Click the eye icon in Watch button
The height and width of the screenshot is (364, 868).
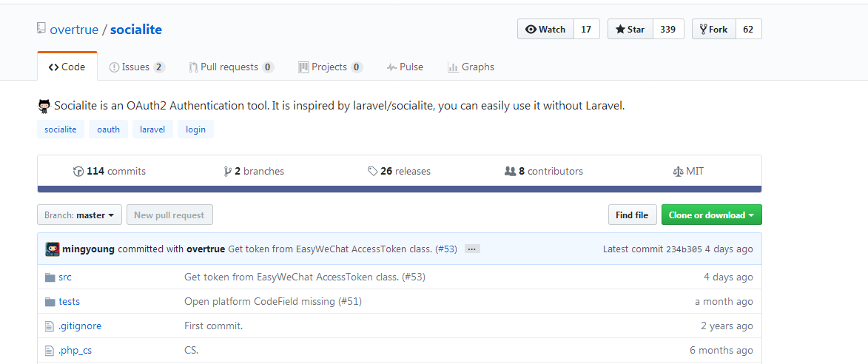pos(531,30)
